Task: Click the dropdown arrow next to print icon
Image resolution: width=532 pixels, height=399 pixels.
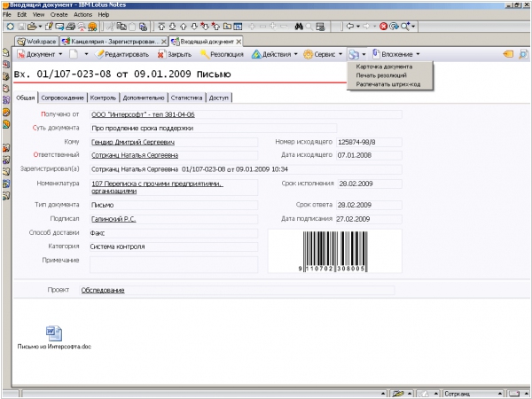Action: coord(364,54)
